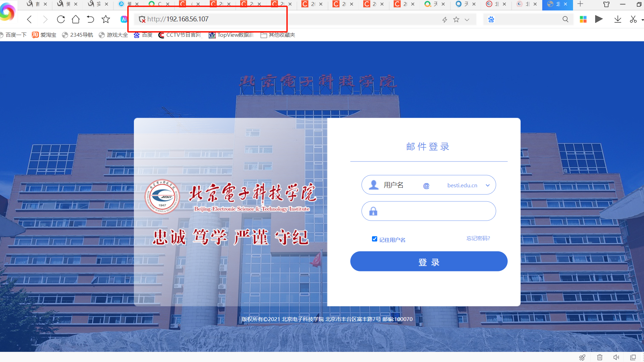Add a new tab
Screen dimensions: 644x362
(x=580, y=4)
